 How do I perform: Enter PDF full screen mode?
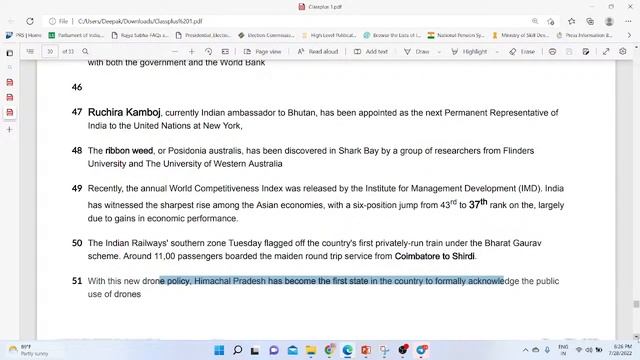(x=606, y=51)
